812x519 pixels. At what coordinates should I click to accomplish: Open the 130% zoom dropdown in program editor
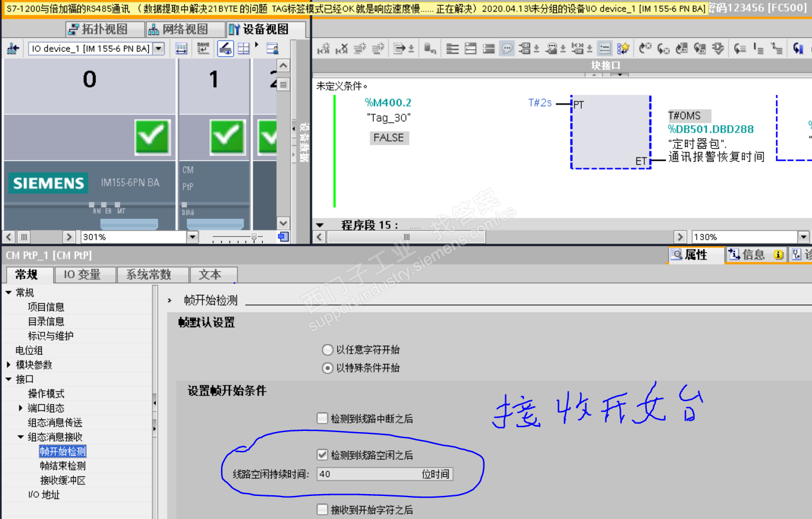[x=803, y=237]
